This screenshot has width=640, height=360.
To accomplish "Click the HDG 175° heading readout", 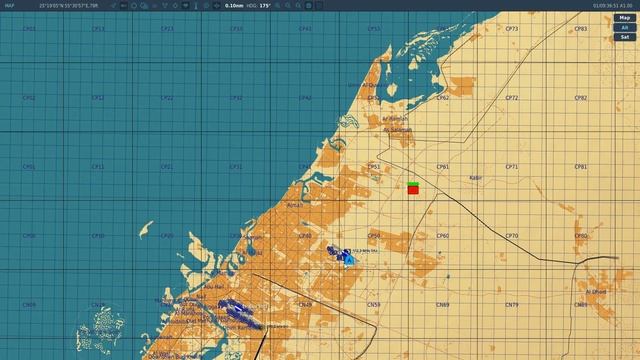I will (x=258, y=6).
